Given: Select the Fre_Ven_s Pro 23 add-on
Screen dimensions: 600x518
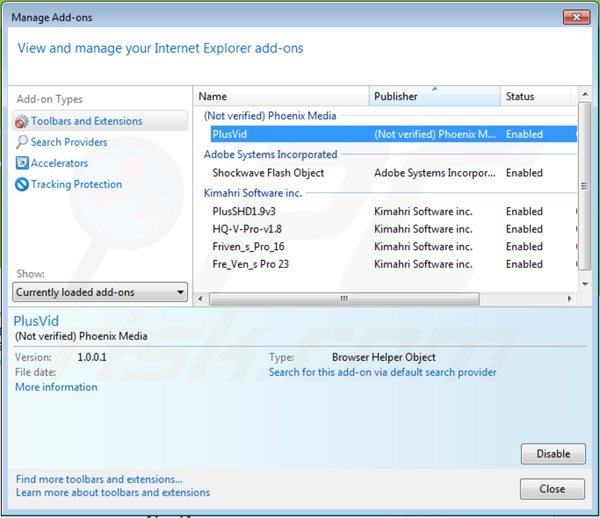Looking at the screenshot, I should (251, 264).
